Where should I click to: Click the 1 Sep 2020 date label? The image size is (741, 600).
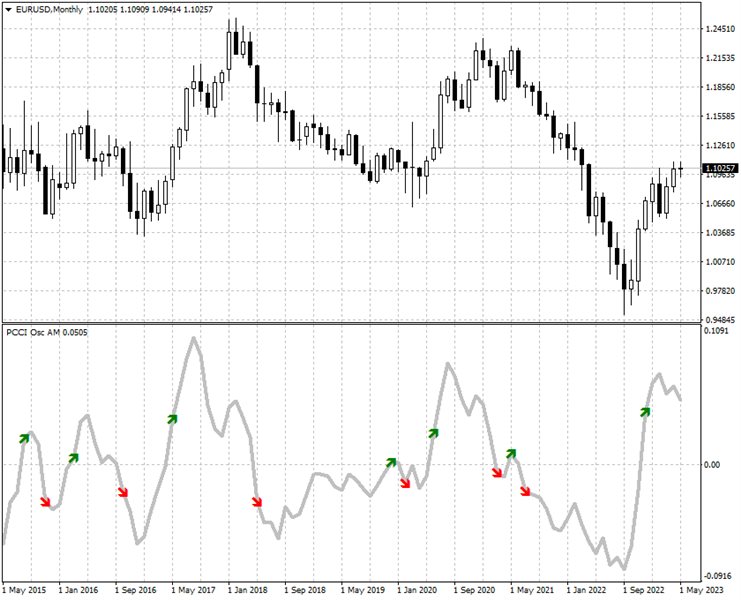[474, 590]
